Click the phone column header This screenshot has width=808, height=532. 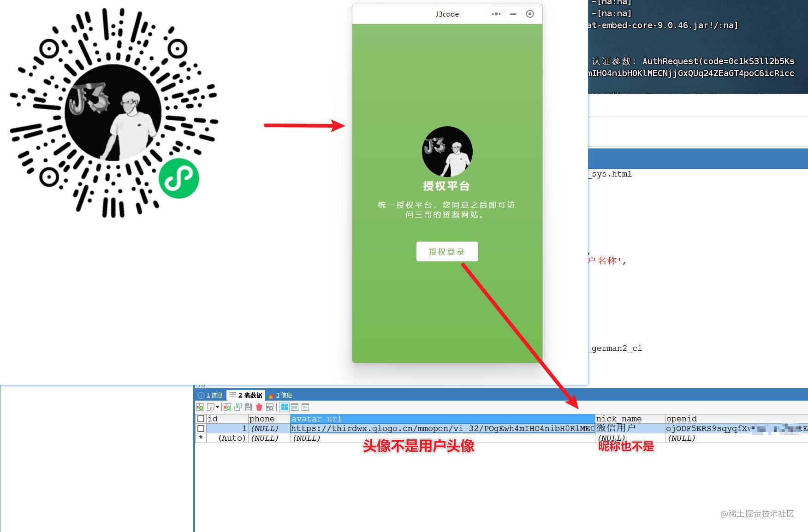[x=269, y=419]
